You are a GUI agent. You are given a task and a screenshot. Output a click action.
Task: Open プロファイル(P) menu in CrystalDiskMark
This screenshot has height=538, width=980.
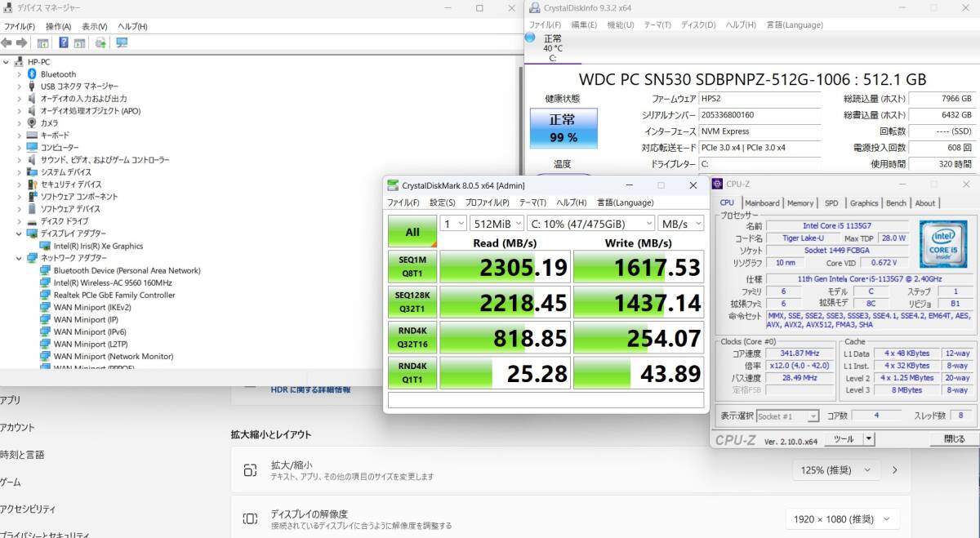(x=488, y=202)
